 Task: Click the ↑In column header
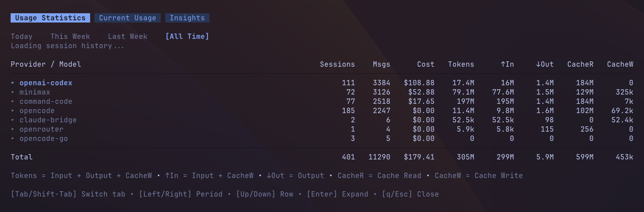[x=508, y=64]
